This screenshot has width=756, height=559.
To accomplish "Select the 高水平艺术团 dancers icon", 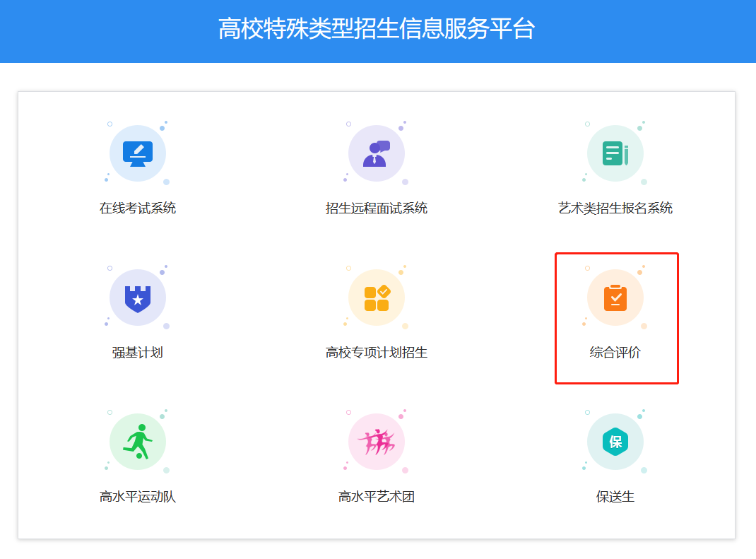I will click(x=376, y=442).
